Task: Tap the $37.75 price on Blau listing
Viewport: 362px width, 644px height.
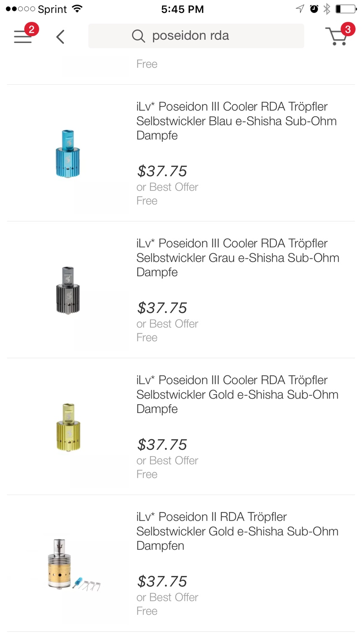Action: [162, 171]
